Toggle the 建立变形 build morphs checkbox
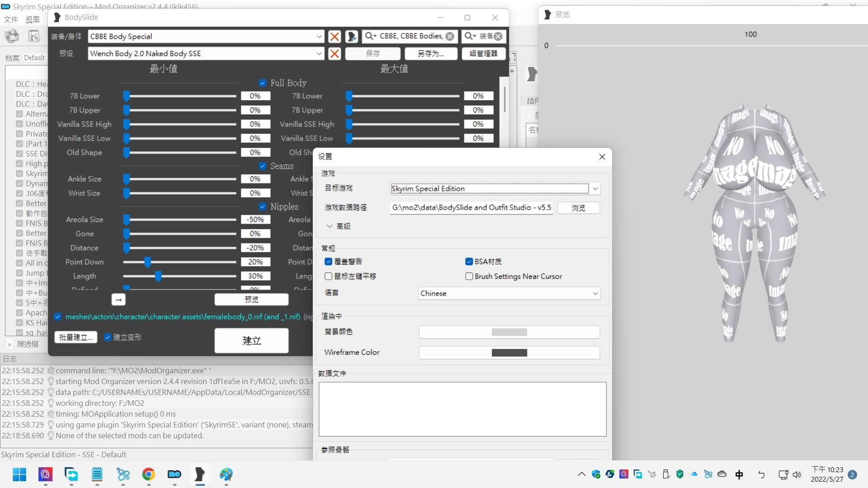868x488 pixels. (x=108, y=337)
